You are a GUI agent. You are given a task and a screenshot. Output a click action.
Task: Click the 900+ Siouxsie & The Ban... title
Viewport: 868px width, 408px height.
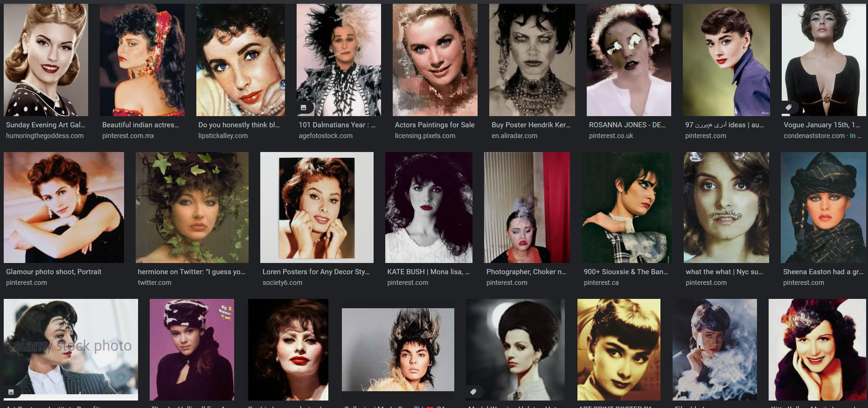(626, 272)
